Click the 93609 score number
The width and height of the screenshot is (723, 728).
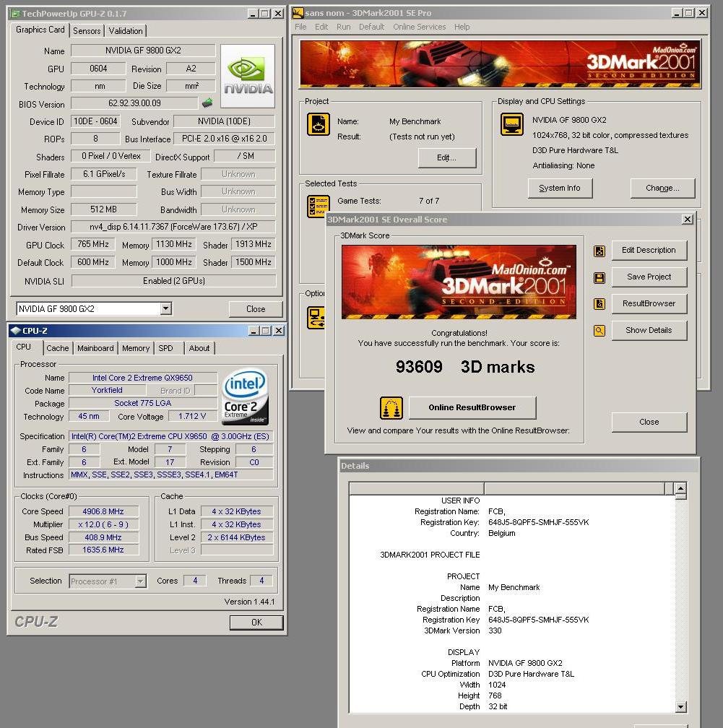(x=419, y=367)
